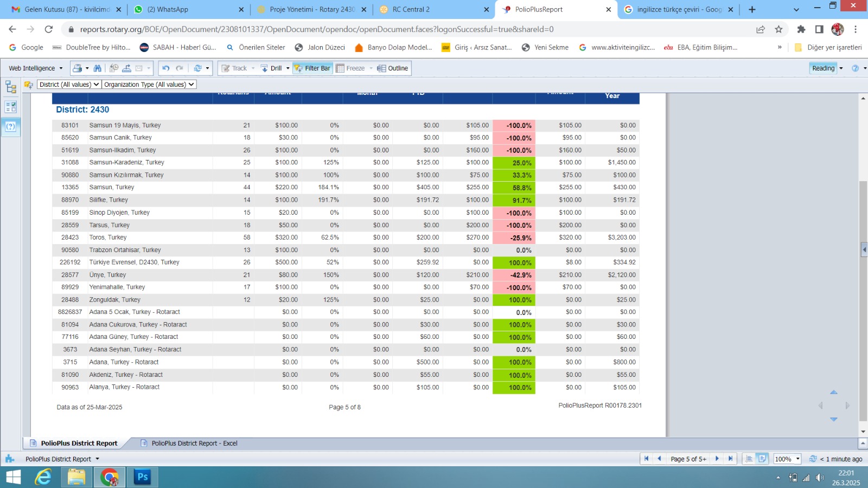The image size is (868, 488).
Task: Click the address bar URL
Action: (317, 29)
